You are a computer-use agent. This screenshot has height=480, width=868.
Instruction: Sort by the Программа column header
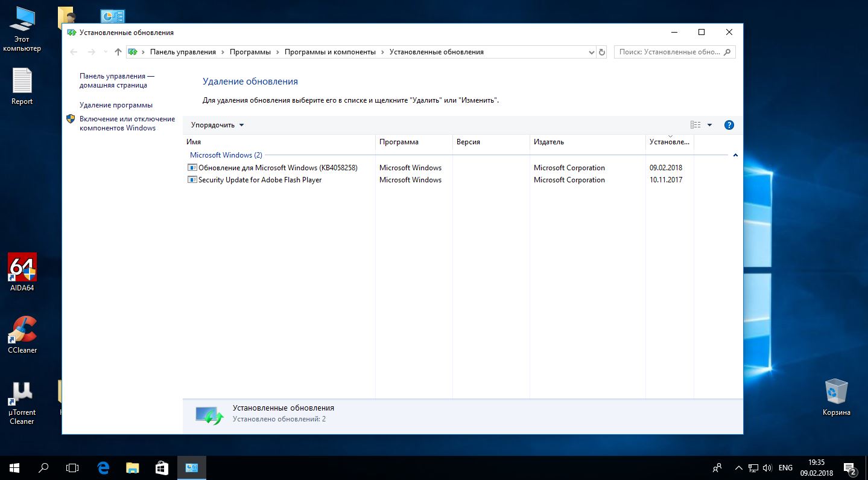click(414, 142)
